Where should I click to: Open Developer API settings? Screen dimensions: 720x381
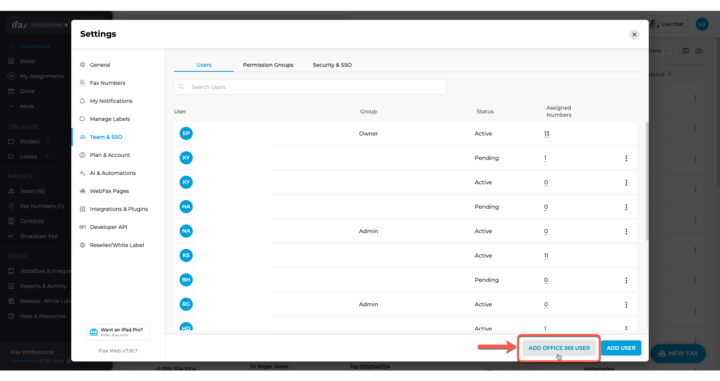pos(108,227)
